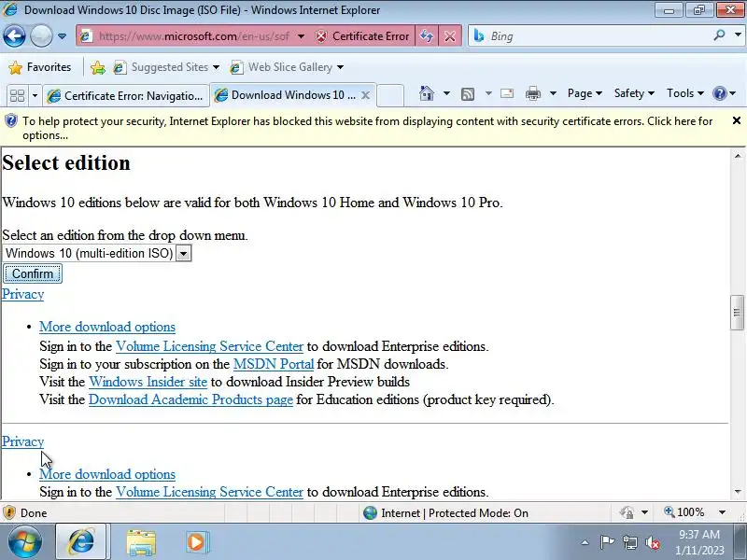Click the scrollbar up arrow
The width and height of the screenshot is (747, 560).
click(x=738, y=156)
